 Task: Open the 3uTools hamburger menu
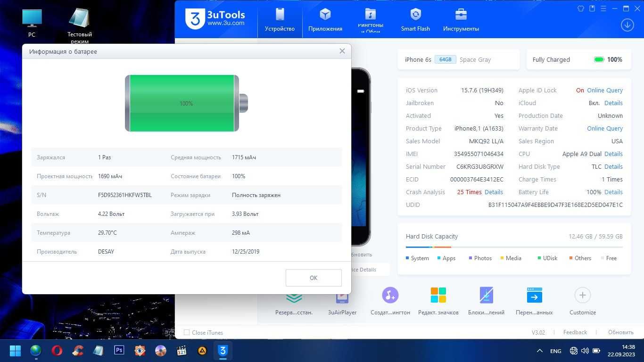click(x=603, y=8)
